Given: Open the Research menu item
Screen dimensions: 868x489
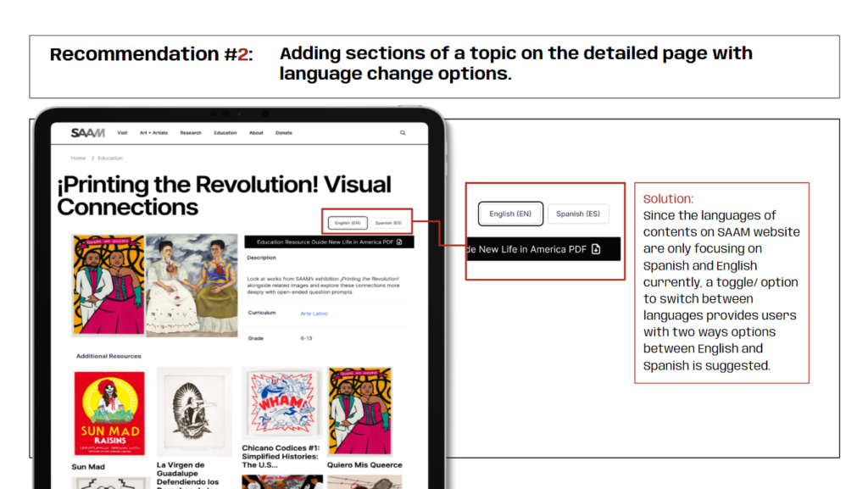Looking at the screenshot, I should (x=191, y=133).
